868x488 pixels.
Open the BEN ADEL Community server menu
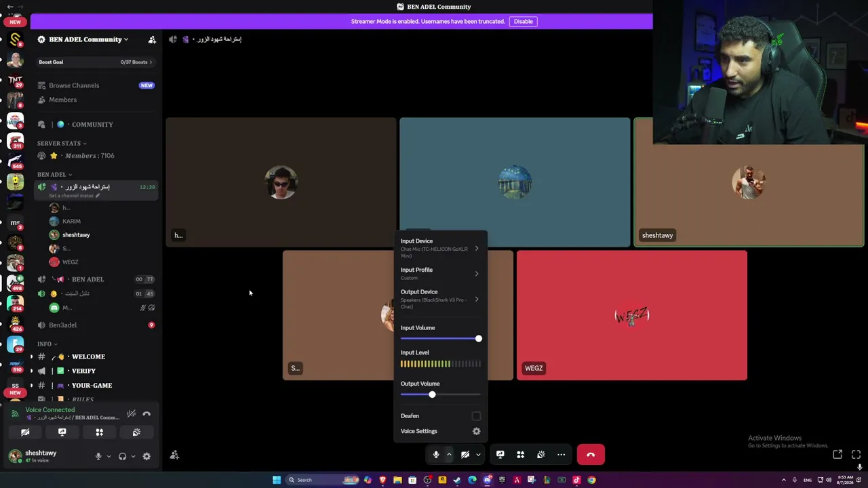pyautogui.click(x=85, y=39)
